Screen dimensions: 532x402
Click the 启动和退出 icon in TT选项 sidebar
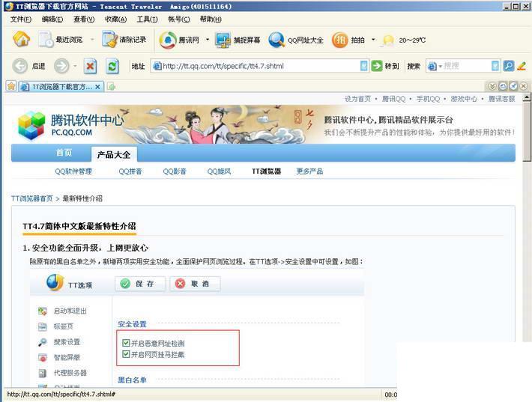coord(43,311)
